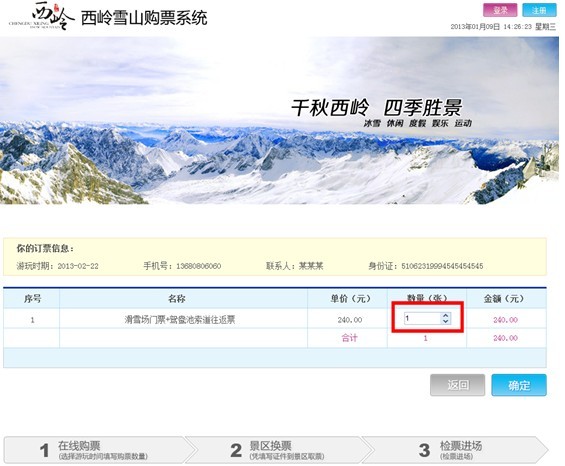Image resolution: width=565 pixels, height=466 pixels.
Task: Click the 西岭雪山购票系统 title text
Action: tap(144, 18)
